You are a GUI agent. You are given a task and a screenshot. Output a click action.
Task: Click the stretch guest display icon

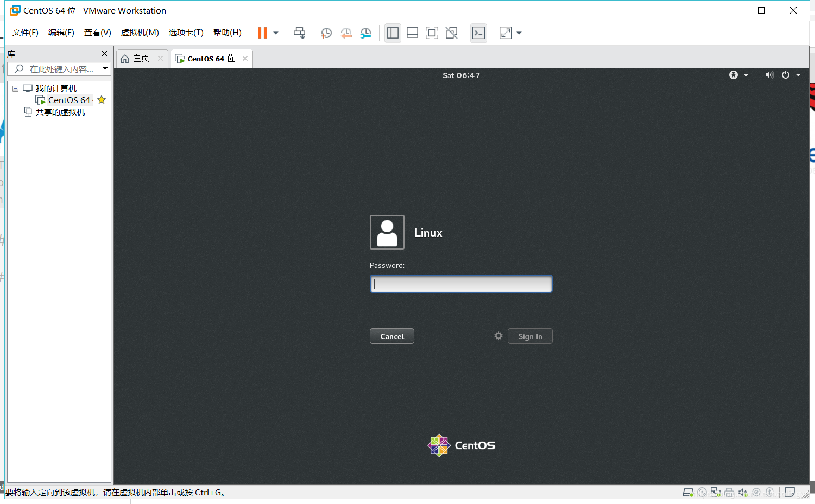point(506,33)
